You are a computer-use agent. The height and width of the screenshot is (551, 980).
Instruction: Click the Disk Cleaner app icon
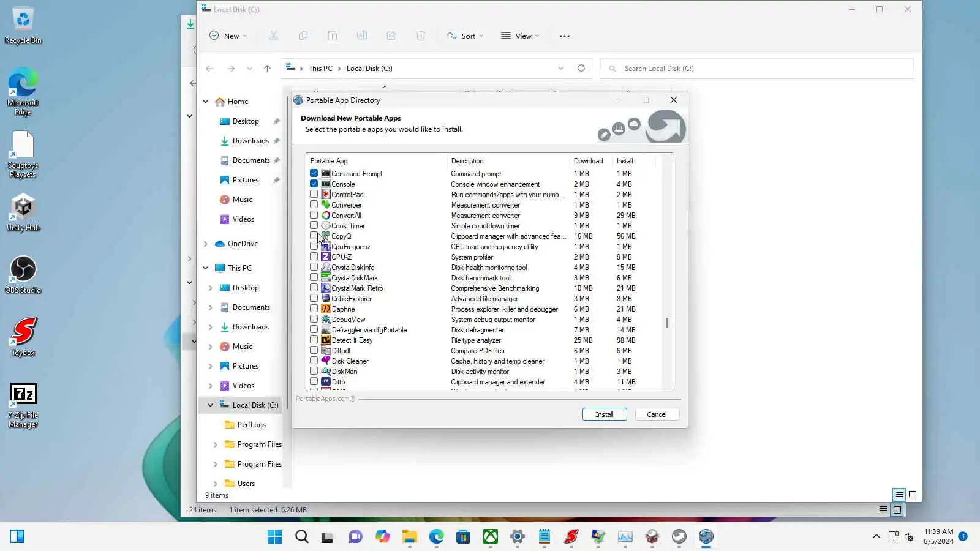(x=326, y=361)
